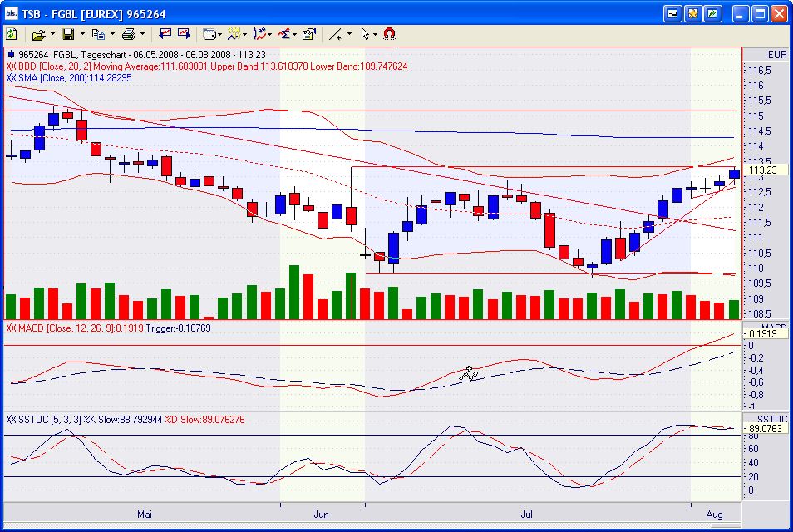Click the 89.0763 stochastic value tag
Viewport: 793px width, 532px height.
click(766, 429)
